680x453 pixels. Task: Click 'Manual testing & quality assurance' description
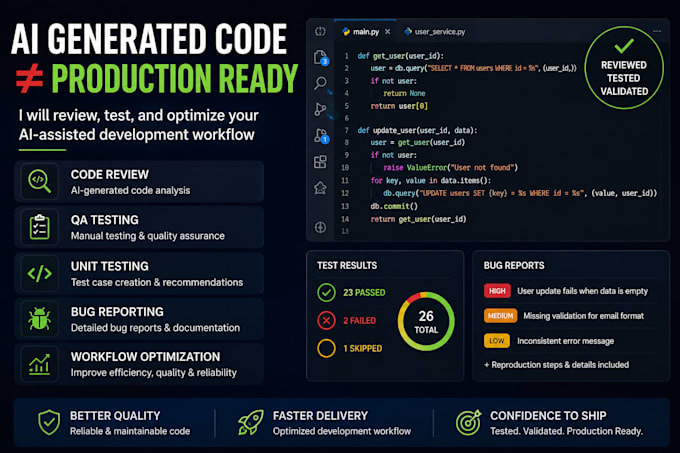[148, 236]
